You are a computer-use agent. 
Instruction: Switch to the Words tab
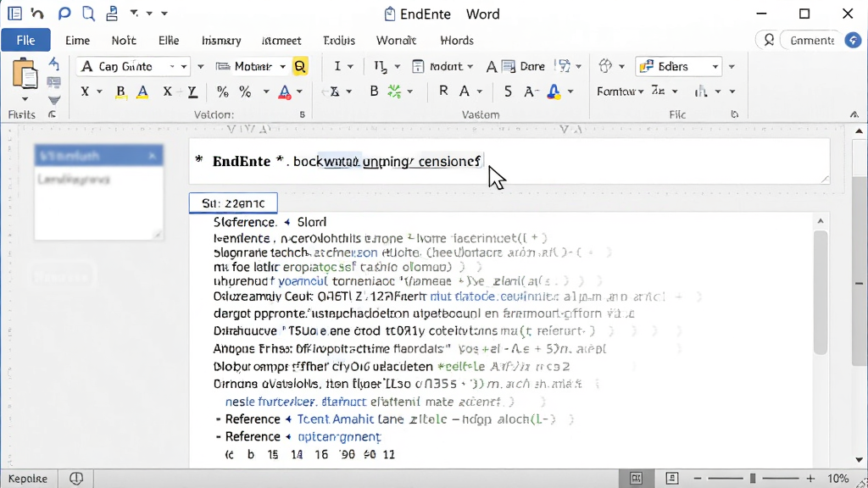point(457,41)
